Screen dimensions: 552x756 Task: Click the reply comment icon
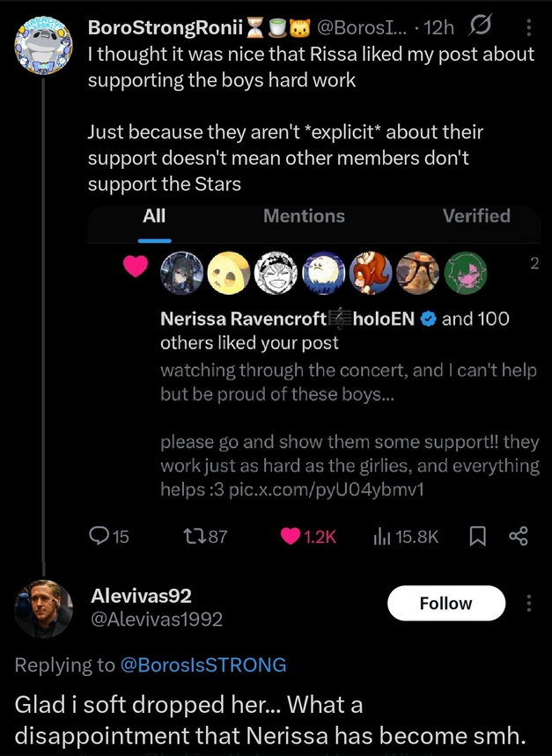[99, 535]
